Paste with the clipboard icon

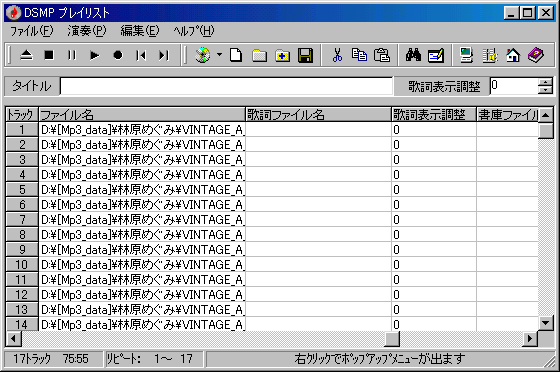(x=382, y=55)
